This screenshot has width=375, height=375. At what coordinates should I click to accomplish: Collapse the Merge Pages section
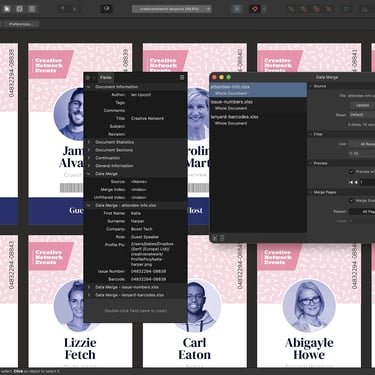pos(311,192)
